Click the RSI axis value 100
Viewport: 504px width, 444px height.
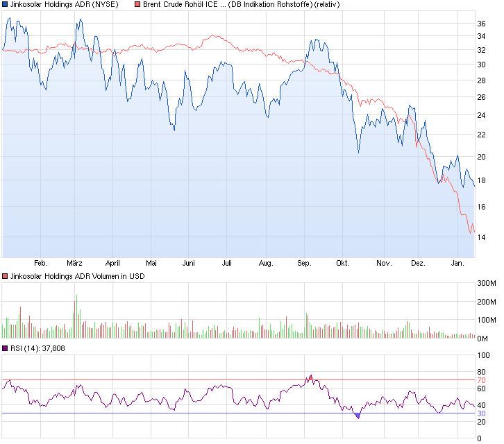pos(483,355)
